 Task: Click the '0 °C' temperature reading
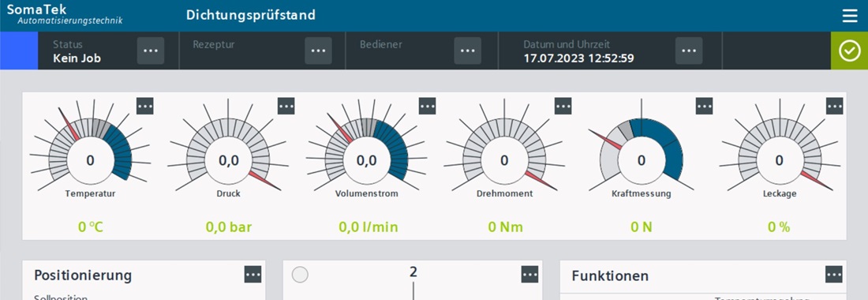pos(90,227)
